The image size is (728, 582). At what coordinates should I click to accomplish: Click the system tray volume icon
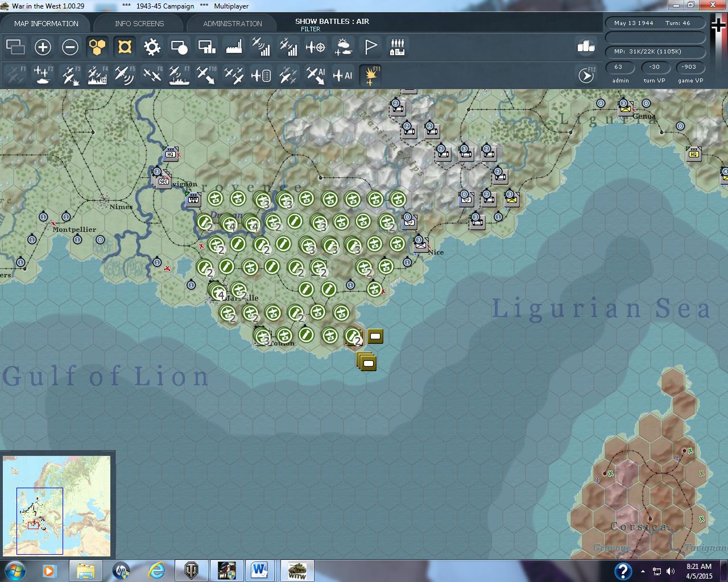tap(671, 571)
